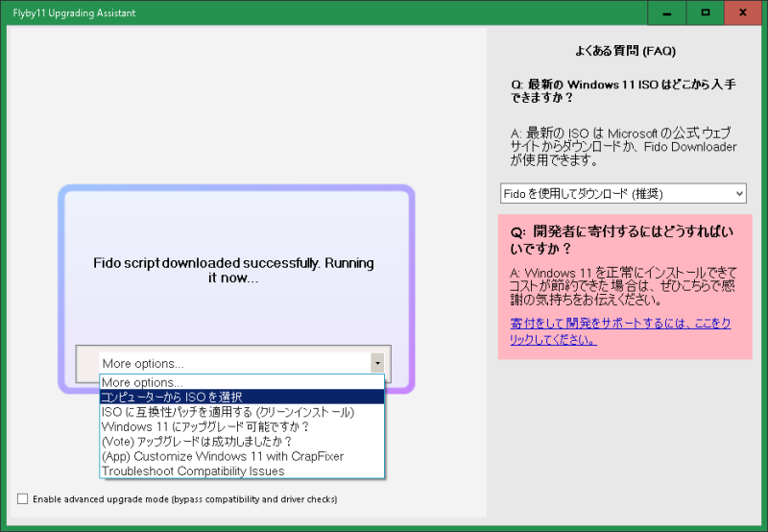This screenshot has height=532, width=768.
Task: Maximize the Flyby11 window
Action: point(706,12)
